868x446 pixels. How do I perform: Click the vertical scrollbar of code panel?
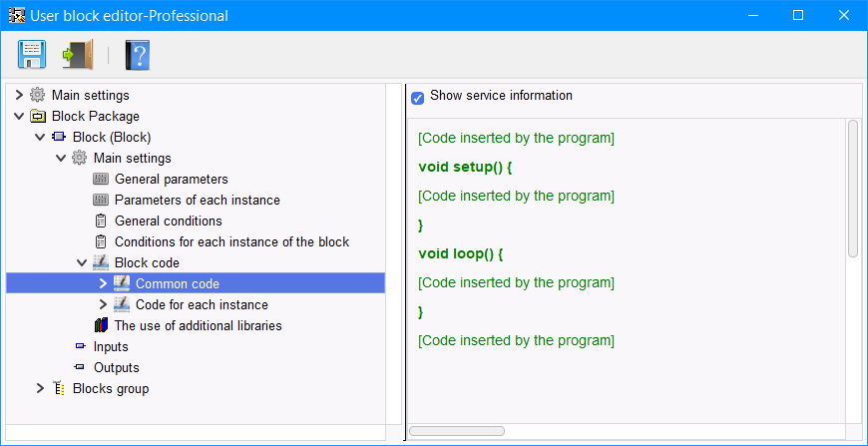point(853,190)
